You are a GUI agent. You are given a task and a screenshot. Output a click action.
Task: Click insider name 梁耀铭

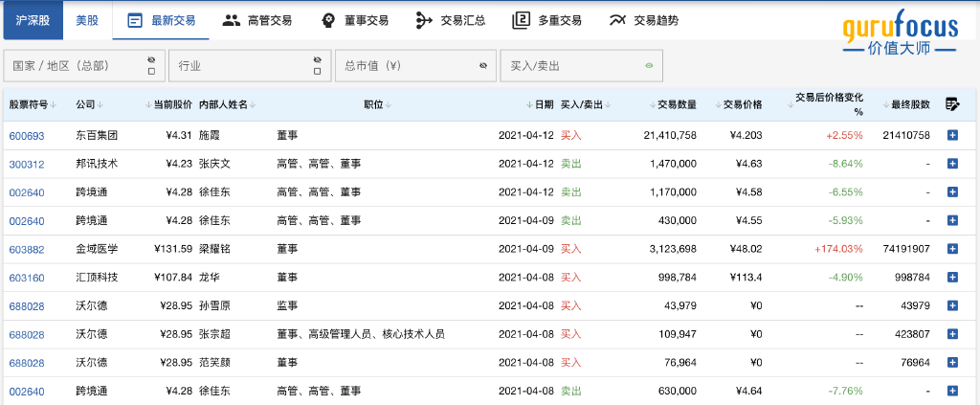(214, 249)
